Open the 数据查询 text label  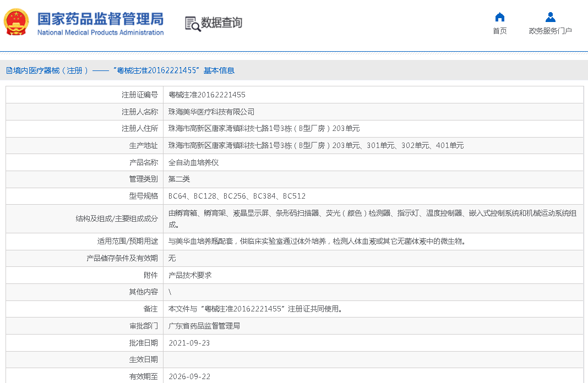221,23
